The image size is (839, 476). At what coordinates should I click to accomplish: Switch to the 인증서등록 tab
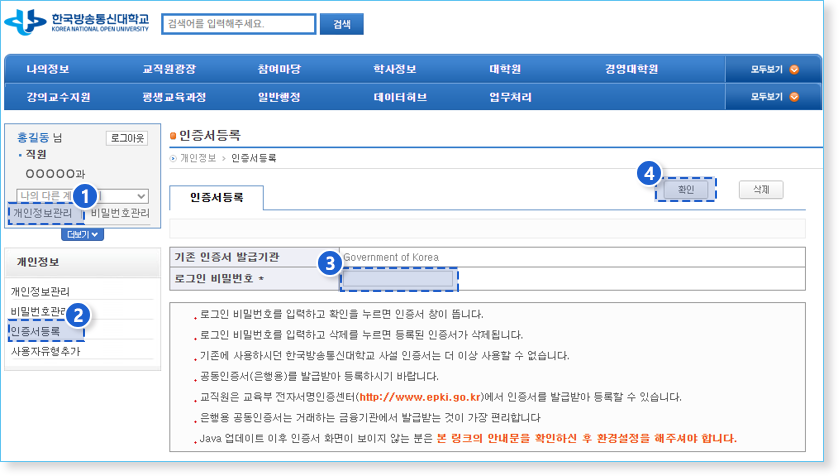point(216,197)
